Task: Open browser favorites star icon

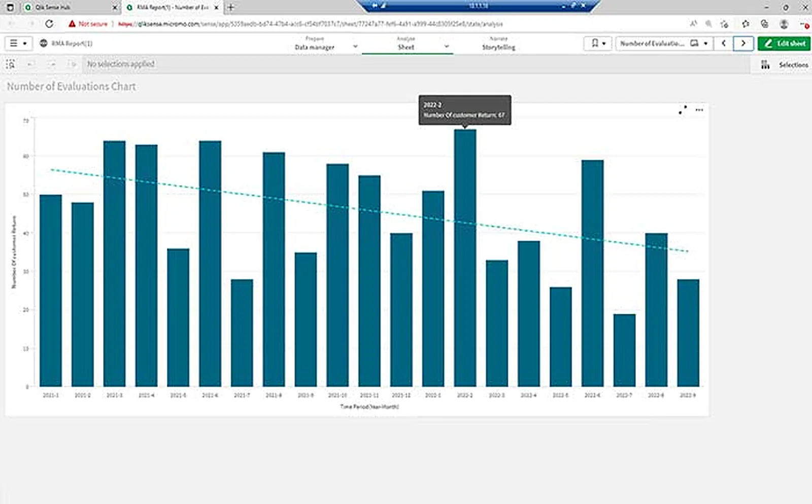Action: 745,24
